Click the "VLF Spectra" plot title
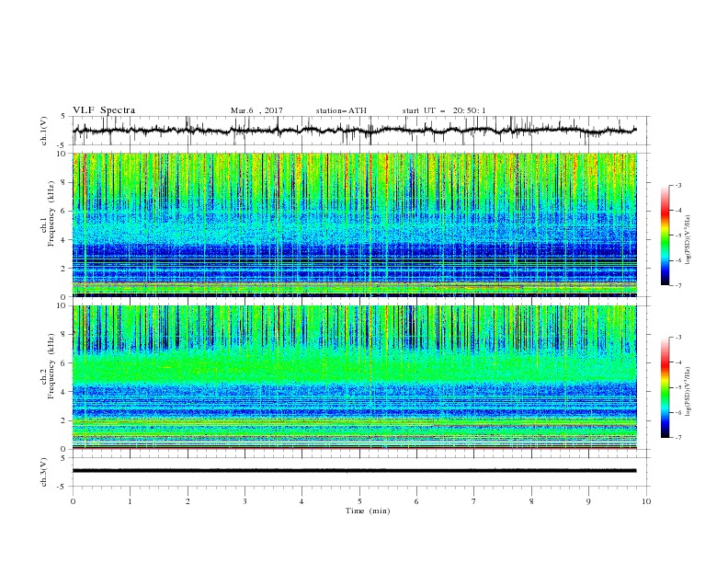This screenshot has width=728, height=563. [x=104, y=110]
